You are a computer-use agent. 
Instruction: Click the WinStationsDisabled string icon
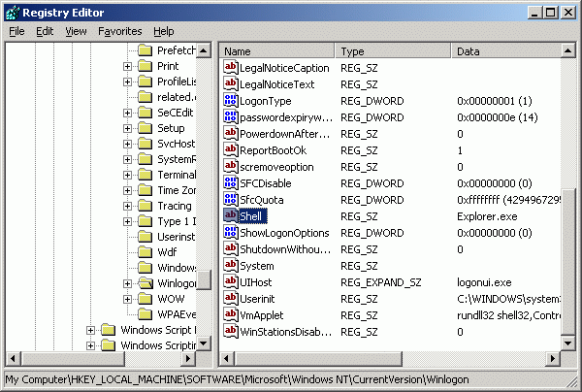[231, 331]
